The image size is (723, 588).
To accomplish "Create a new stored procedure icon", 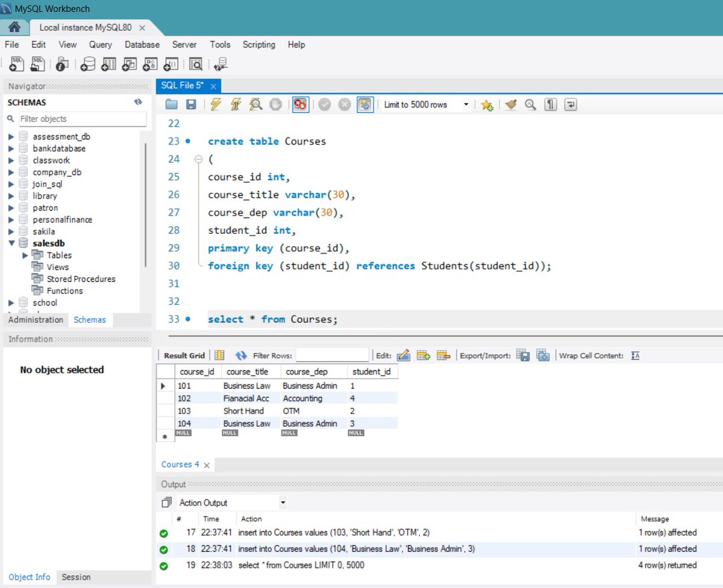I will click(150, 64).
